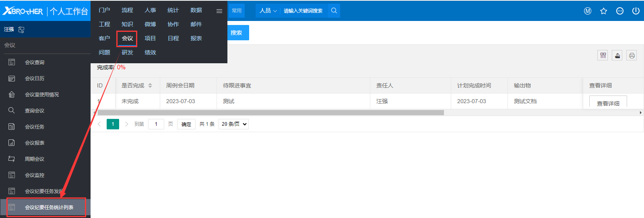Click the switch-account icon beside 汪强
The width and height of the screenshot is (644, 218).
click(21, 29)
